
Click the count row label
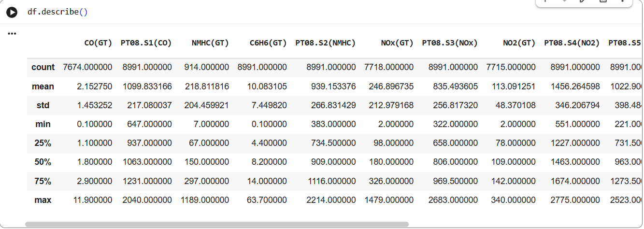tap(43, 68)
